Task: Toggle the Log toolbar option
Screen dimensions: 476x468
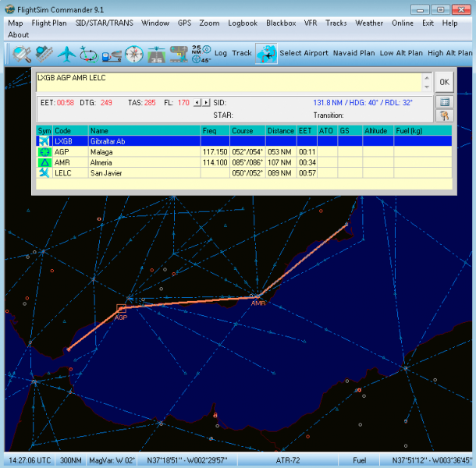Action: pos(221,53)
